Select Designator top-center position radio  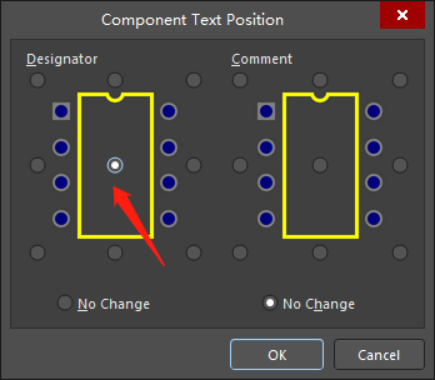point(115,80)
